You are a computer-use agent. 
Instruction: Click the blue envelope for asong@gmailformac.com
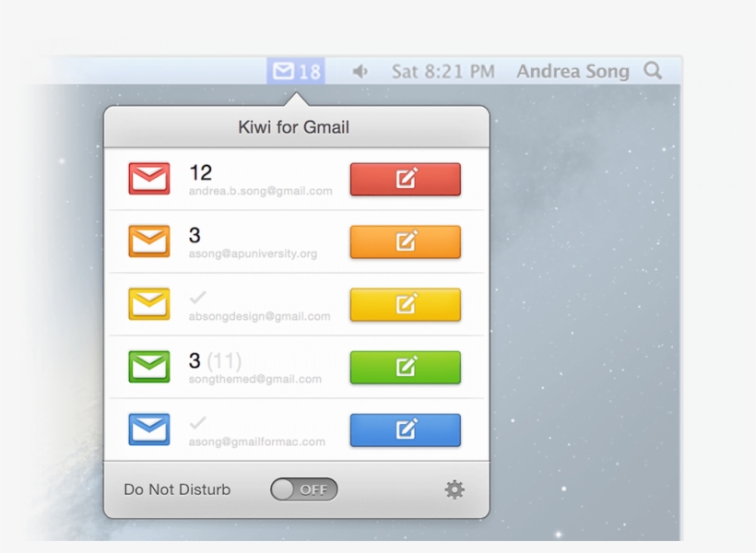(150, 429)
